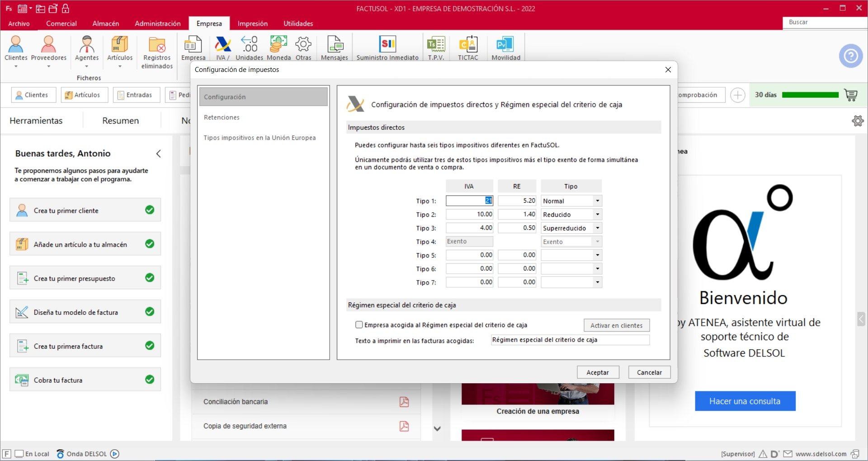Open the Tipo 5 type dropdown
Viewport: 868px width, 461px height.
click(x=597, y=255)
